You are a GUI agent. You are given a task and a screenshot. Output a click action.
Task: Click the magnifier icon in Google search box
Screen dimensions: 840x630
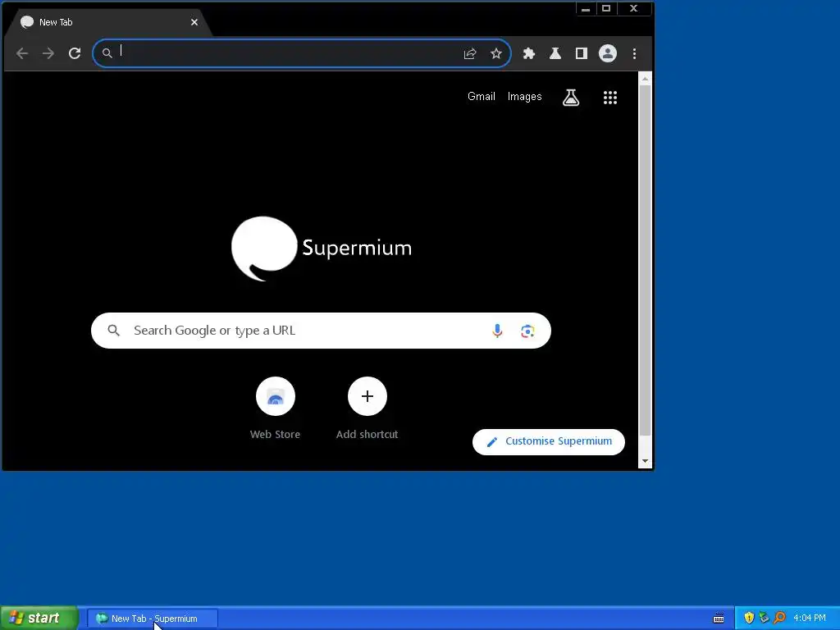[x=113, y=330]
